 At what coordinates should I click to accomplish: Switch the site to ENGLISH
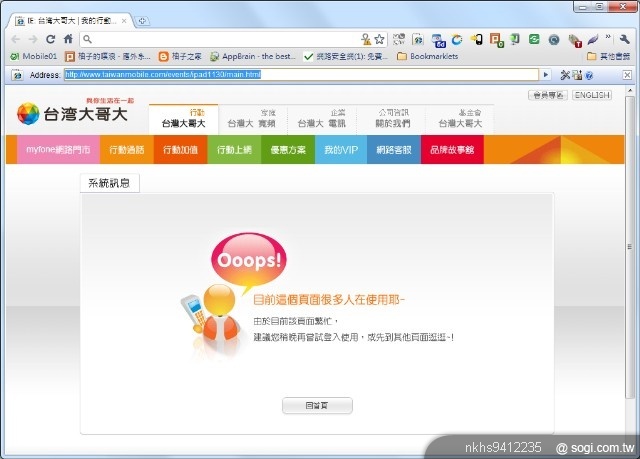pyautogui.click(x=592, y=95)
